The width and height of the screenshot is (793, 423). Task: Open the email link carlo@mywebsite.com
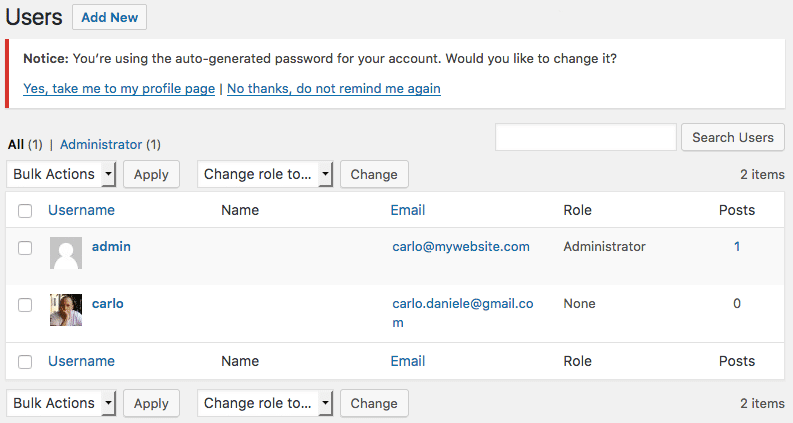tap(461, 246)
